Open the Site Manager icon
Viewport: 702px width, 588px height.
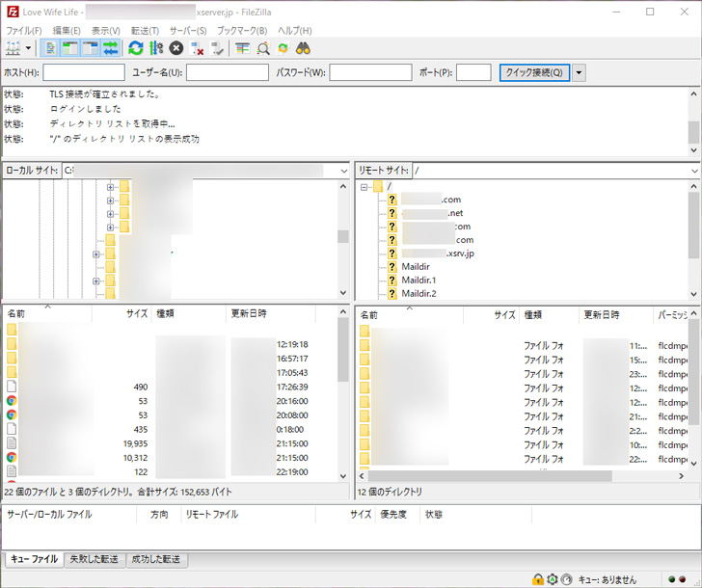[x=13, y=47]
